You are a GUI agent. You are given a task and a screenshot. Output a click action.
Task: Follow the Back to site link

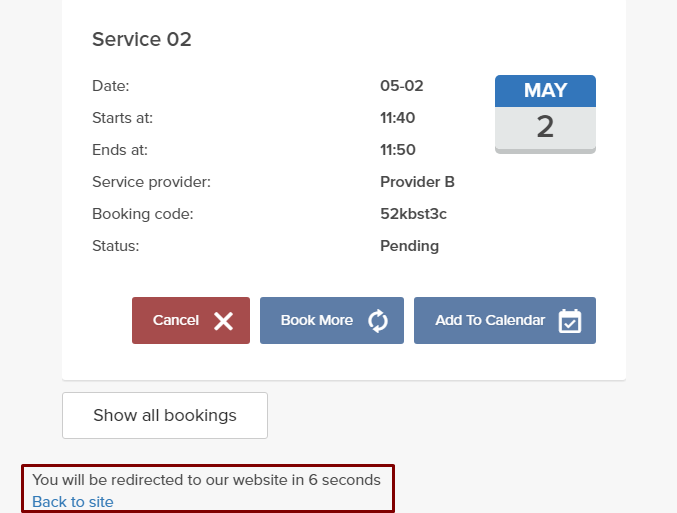point(73,502)
